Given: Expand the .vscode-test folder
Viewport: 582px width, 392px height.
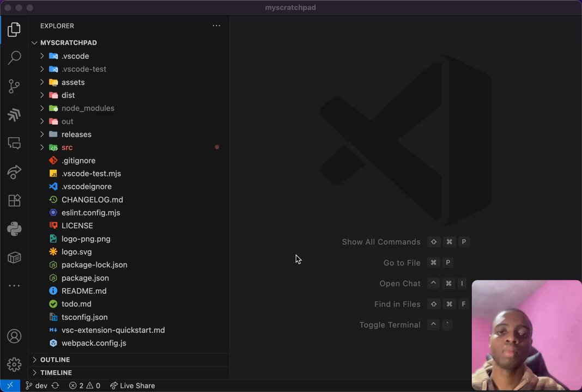Looking at the screenshot, I should 129,69.
